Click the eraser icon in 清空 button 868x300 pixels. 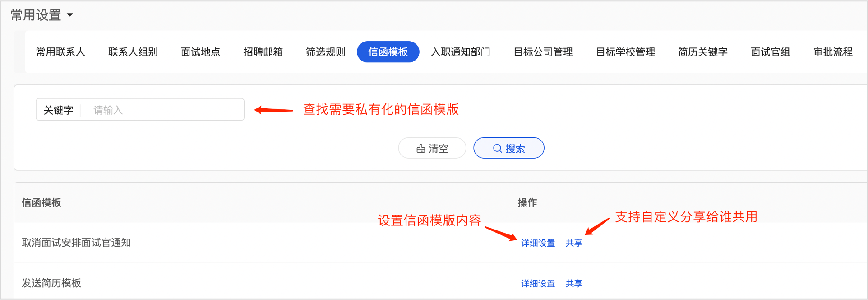pos(420,149)
